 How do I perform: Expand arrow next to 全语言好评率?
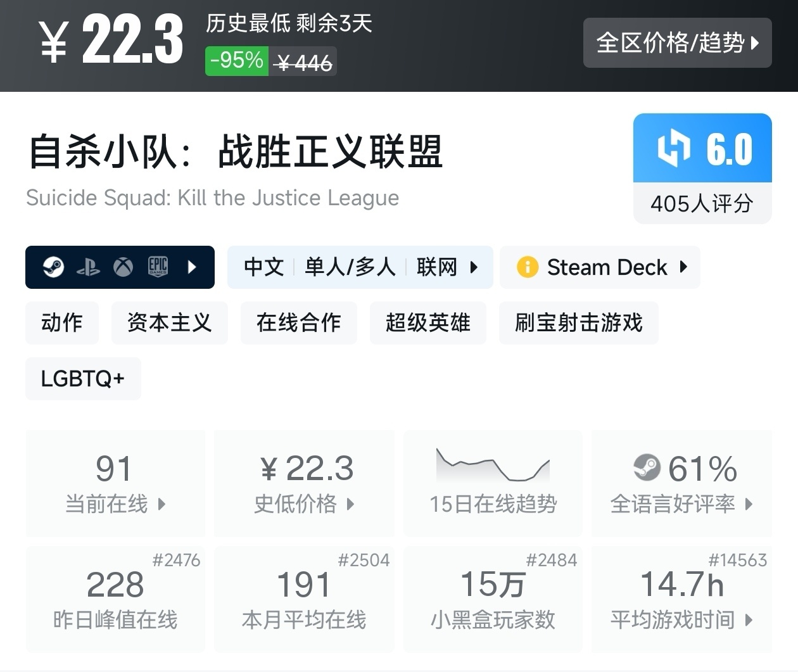coord(749,504)
